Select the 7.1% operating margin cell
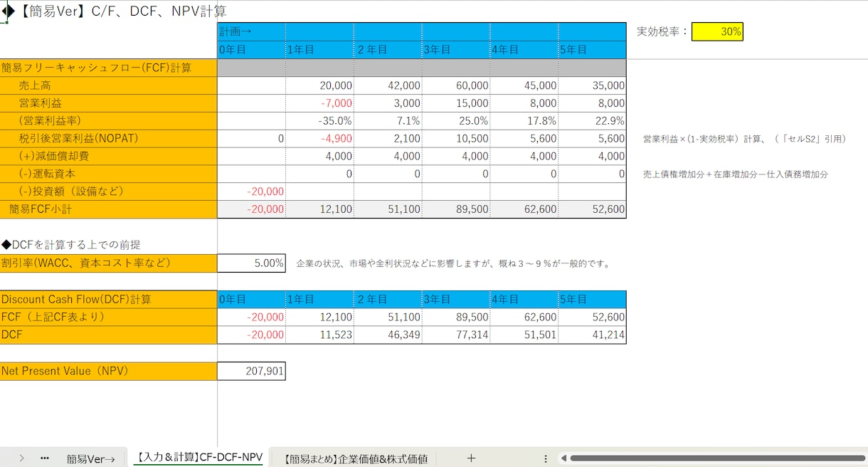 388,121
